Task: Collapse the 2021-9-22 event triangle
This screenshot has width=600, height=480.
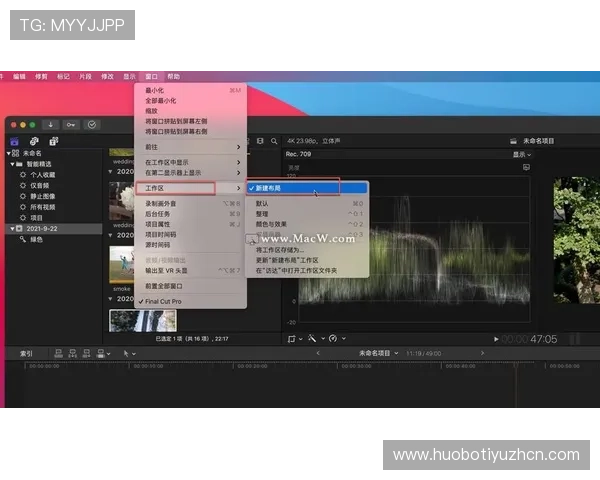Action: click(12, 229)
